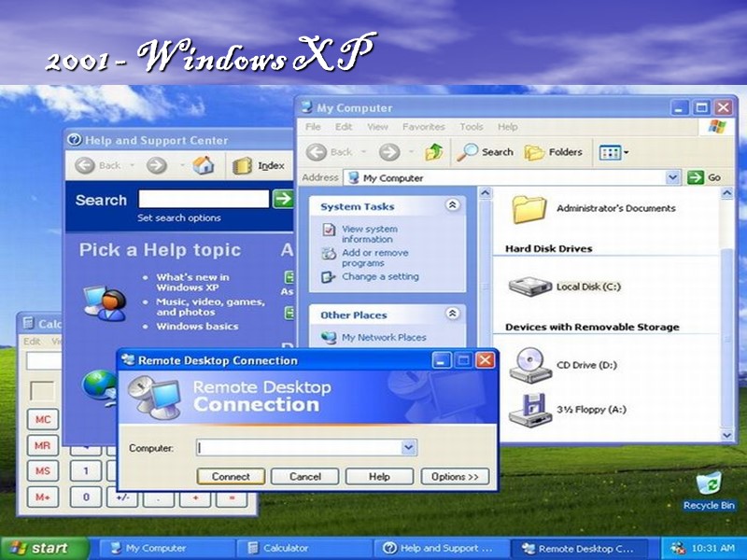Click the 10:31 AM clock in the tray
Screen dimensions: 747x560
click(x=712, y=549)
